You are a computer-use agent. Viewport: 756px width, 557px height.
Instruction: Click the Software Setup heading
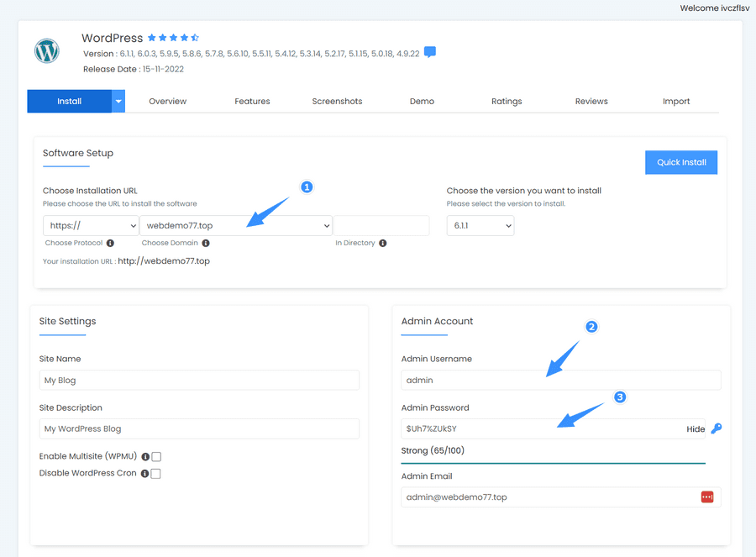[78, 153]
